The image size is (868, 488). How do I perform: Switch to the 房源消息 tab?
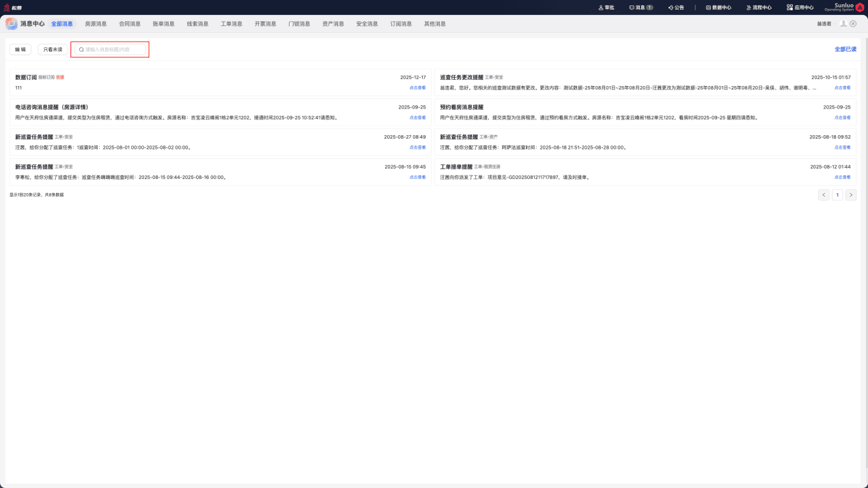(x=96, y=24)
